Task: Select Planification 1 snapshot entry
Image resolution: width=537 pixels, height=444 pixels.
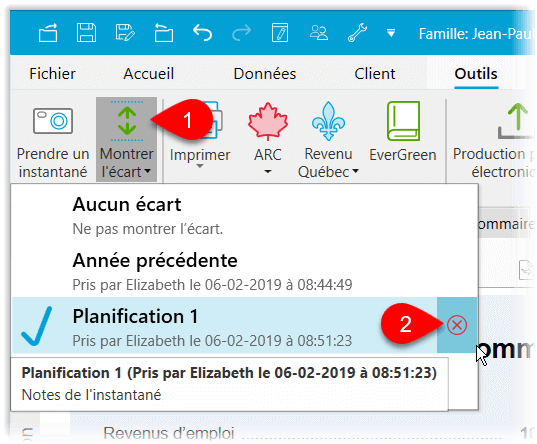Action: point(224,325)
